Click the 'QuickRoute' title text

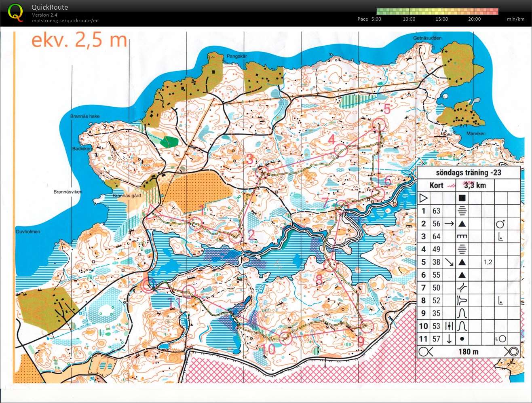pyautogui.click(x=50, y=7)
